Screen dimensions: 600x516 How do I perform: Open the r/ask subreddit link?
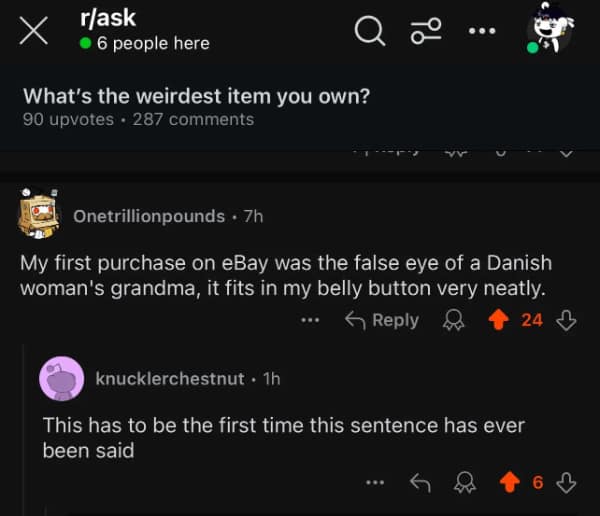pyautogui.click(x=107, y=17)
